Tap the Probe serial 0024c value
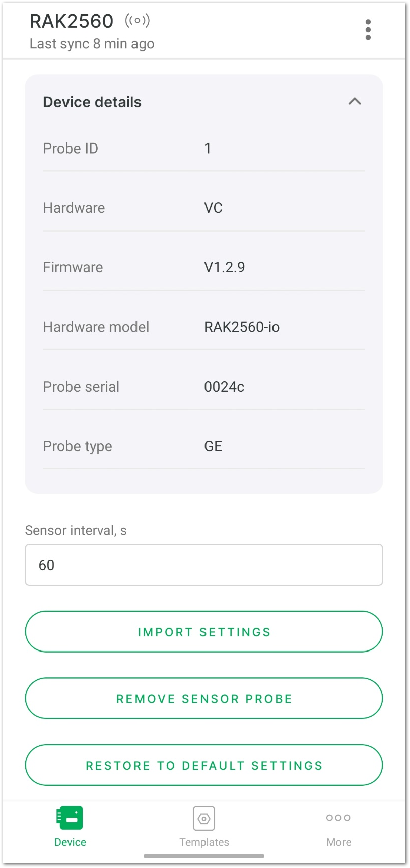 (x=224, y=387)
